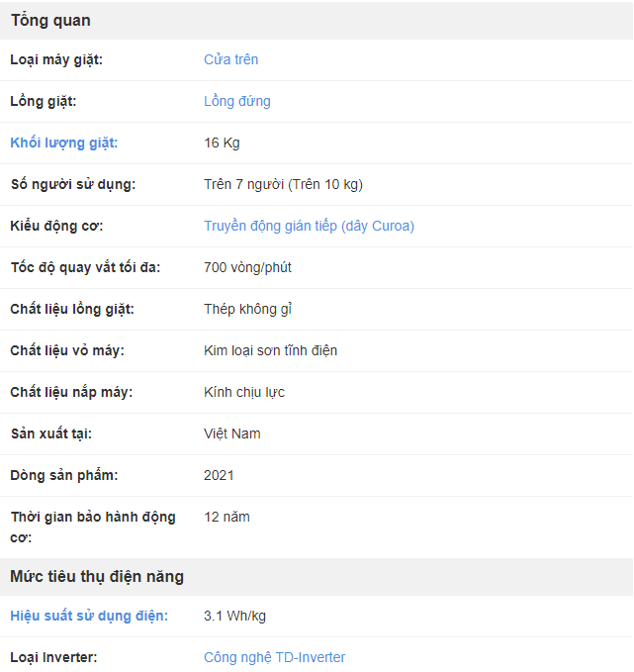Select the 'Loại máy giặt:' label
Screen dimensions: 634x672
56,59
